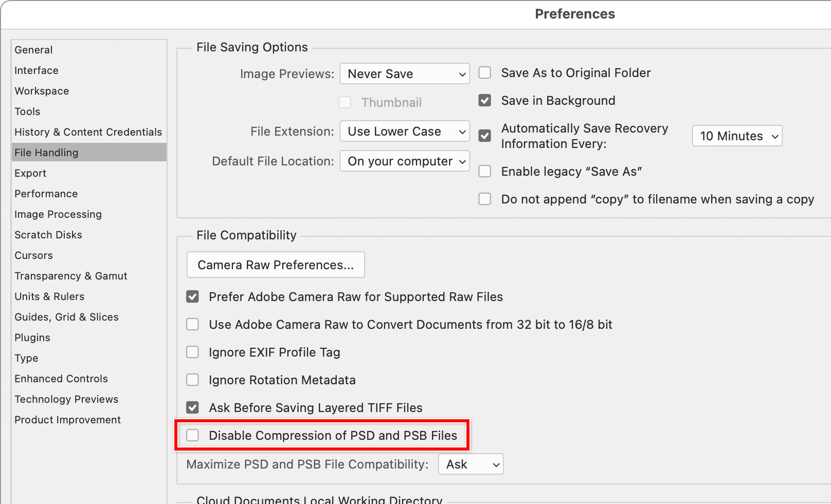Screen dimensions: 831x504
Task: Open the Maximize PSD and PSB File Compatibility dropdown
Action: pyautogui.click(x=470, y=464)
